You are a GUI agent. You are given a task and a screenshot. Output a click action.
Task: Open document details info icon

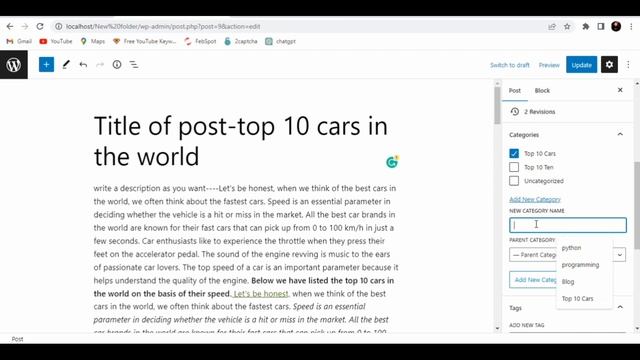(117, 64)
